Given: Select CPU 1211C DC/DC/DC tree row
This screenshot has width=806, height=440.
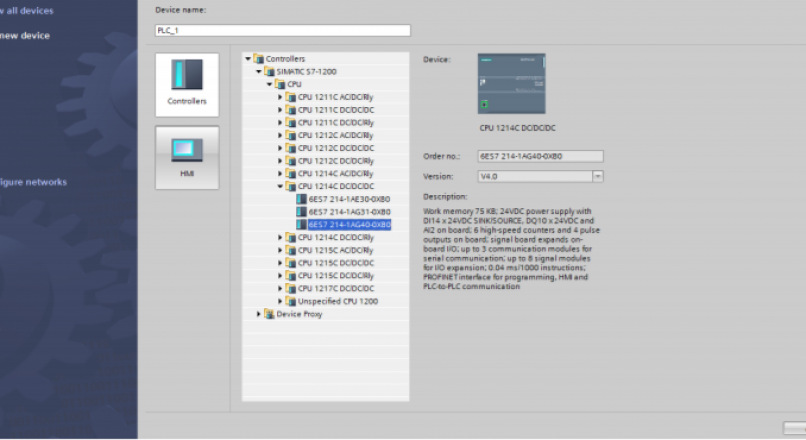Looking at the screenshot, I should [x=325, y=110].
